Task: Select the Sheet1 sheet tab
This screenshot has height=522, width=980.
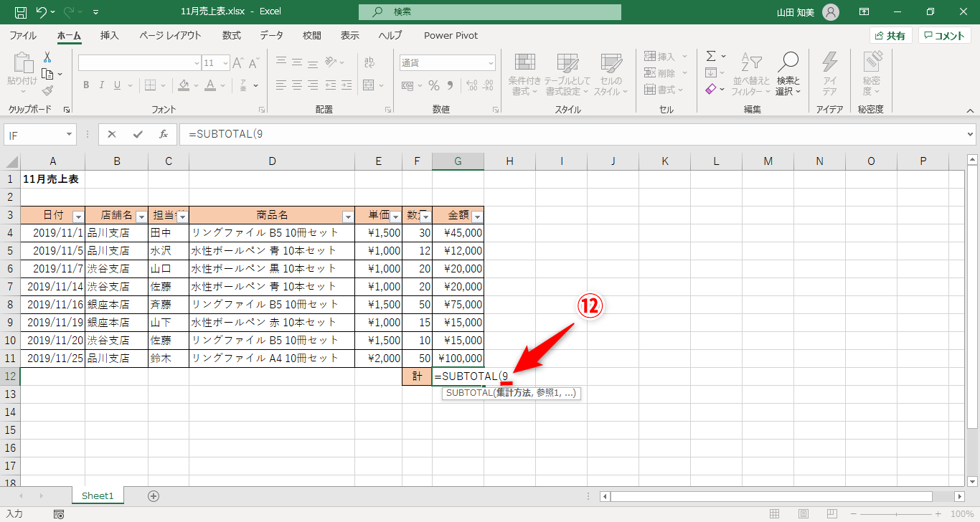Action: 98,495
